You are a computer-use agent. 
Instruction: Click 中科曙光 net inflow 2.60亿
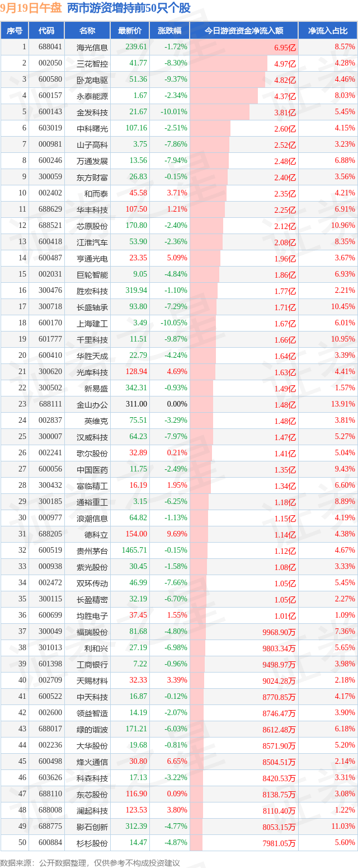285,129
